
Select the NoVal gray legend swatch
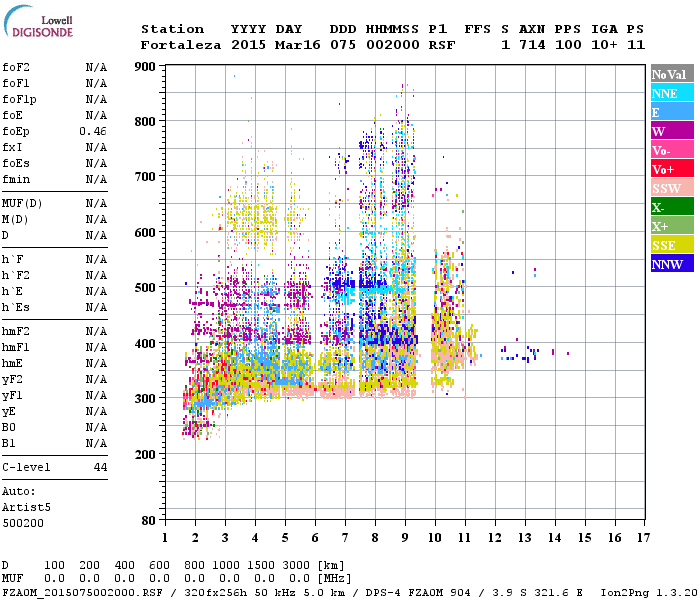coord(672,74)
